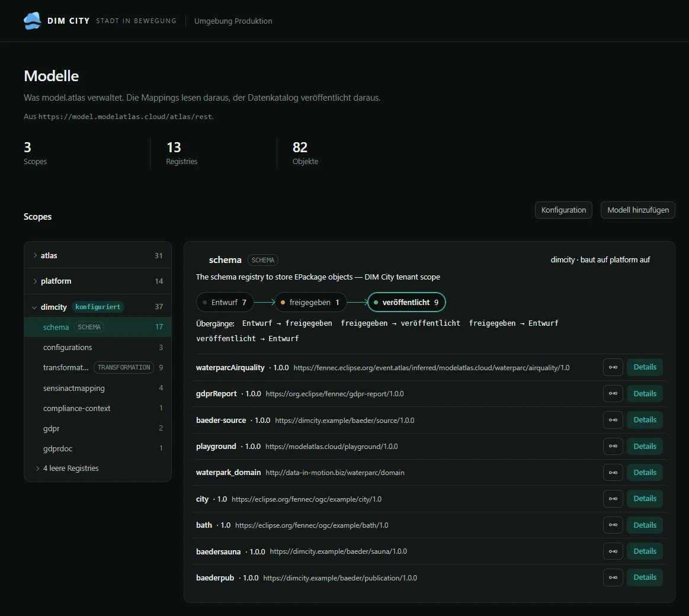The image size is (689, 616).
Task: Click the 3 Scopes counter
Action: 35,152
